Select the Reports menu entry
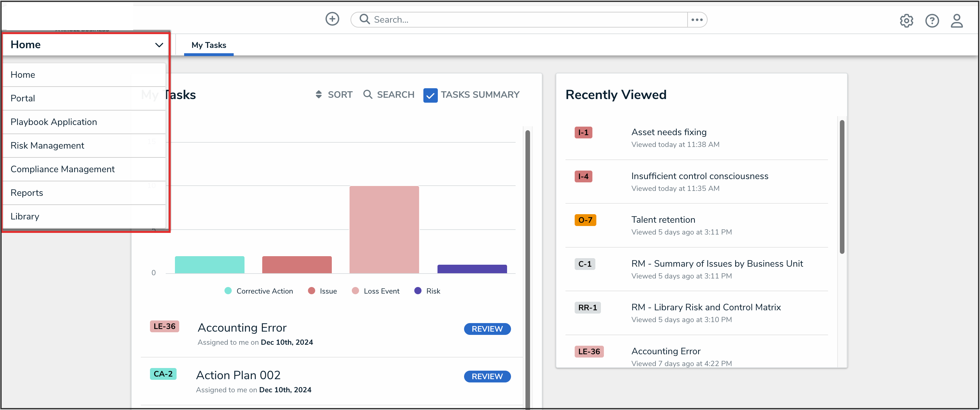Image resolution: width=980 pixels, height=410 pixels. tap(27, 193)
